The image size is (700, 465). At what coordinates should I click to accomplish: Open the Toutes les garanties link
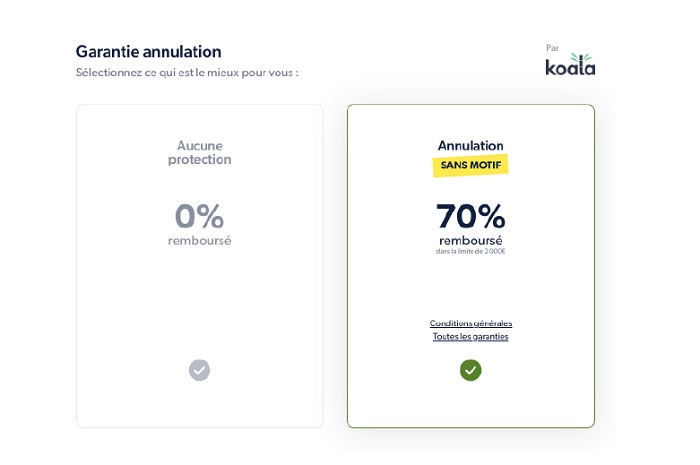point(470,336)
